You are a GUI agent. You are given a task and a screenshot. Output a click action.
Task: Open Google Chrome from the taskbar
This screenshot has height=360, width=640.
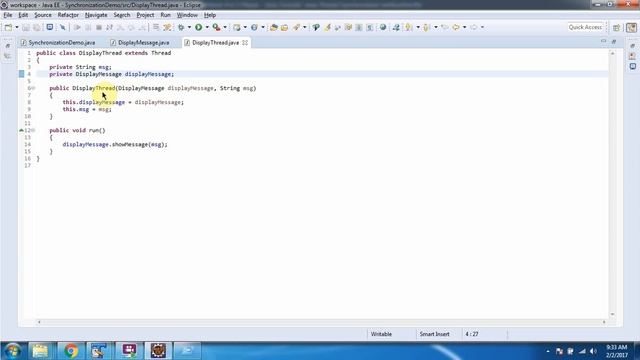(71, 351)
